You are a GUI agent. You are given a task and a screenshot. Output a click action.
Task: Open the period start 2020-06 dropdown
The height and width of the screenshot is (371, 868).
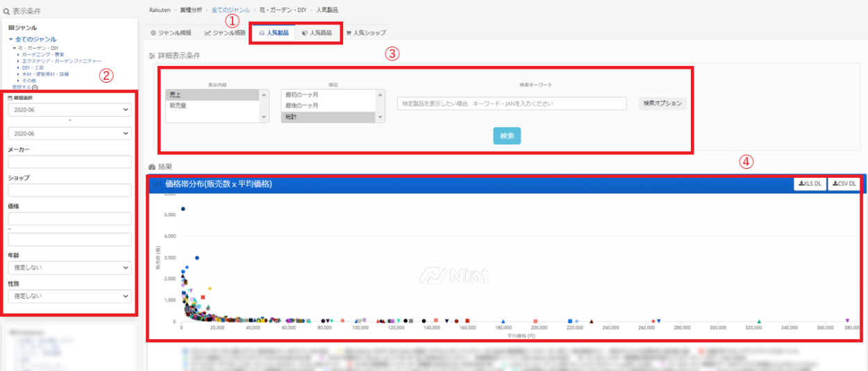pyautogui.click(x=69, y=110)
